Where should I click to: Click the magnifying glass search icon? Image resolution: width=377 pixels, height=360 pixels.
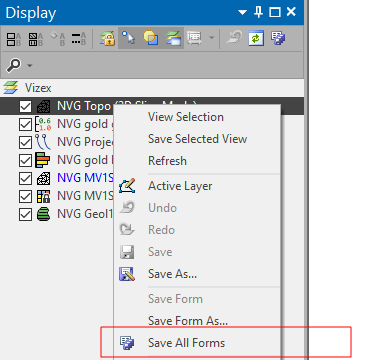[14, 65]
